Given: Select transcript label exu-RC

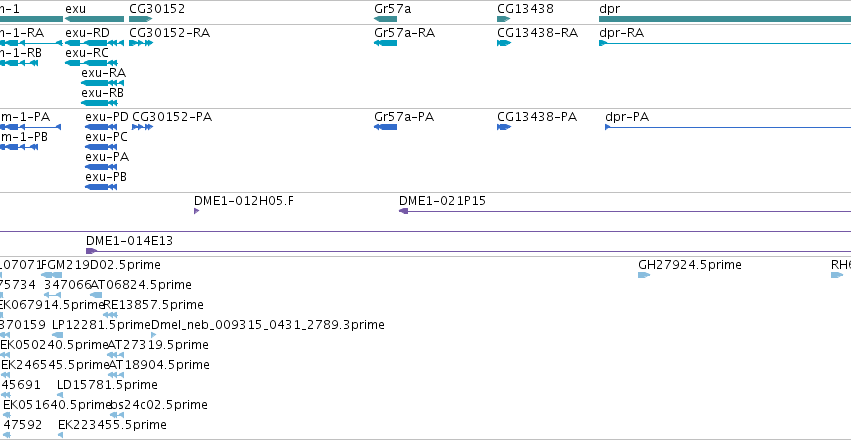Looking at the screenshot, I should 87,53.
